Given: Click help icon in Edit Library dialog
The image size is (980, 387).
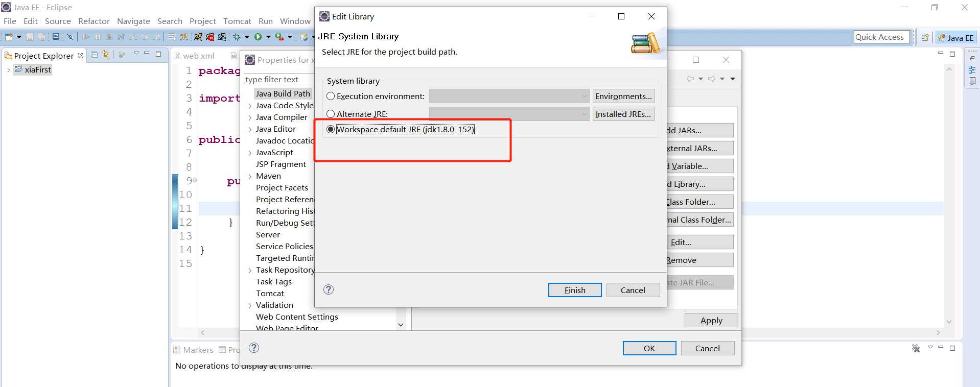Looking at the screenshot, I should click(x=329, y=289).
